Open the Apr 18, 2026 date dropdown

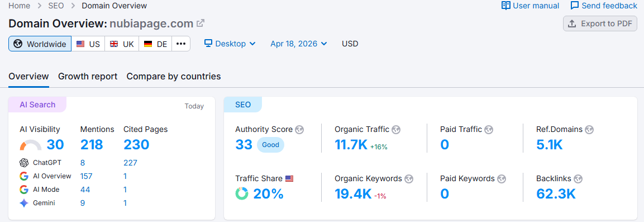(x=299, y=44)
